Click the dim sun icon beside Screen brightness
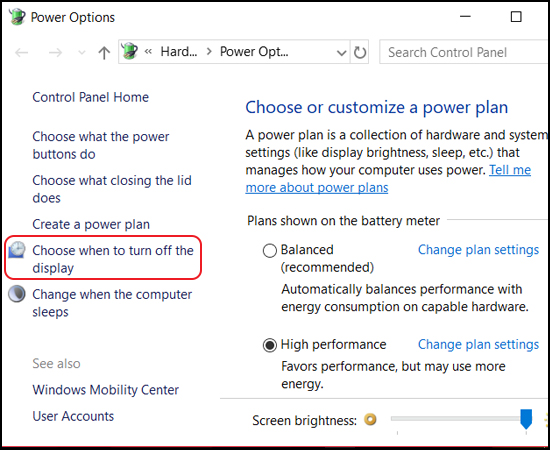This screenshot has height=450, width=550. pos(370,419)
